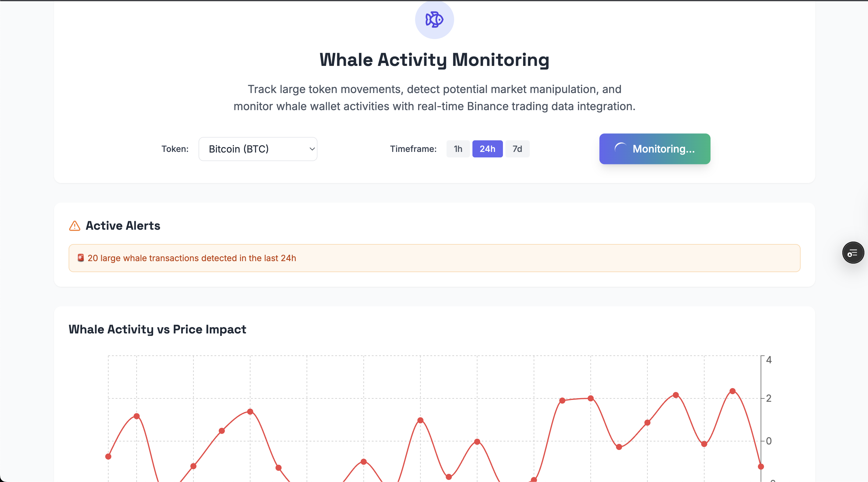
Task: Click the first red data point on chart
Action: pos(108,456)
